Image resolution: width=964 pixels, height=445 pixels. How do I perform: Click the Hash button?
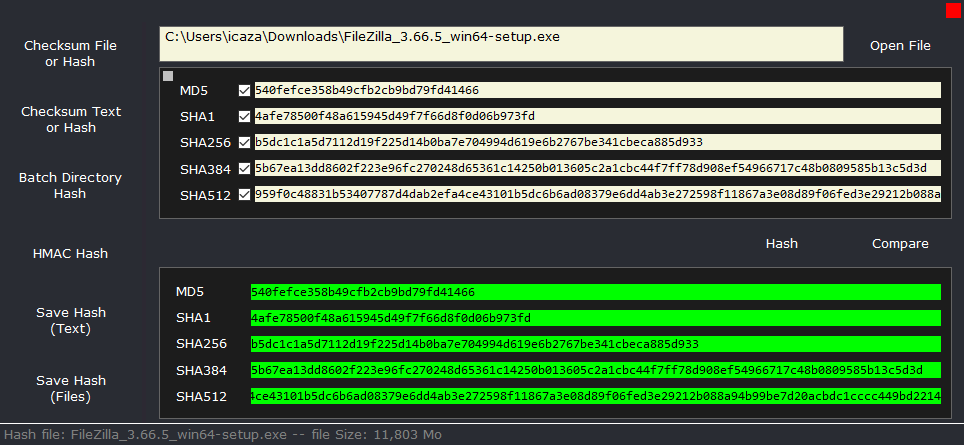point(781,244)
